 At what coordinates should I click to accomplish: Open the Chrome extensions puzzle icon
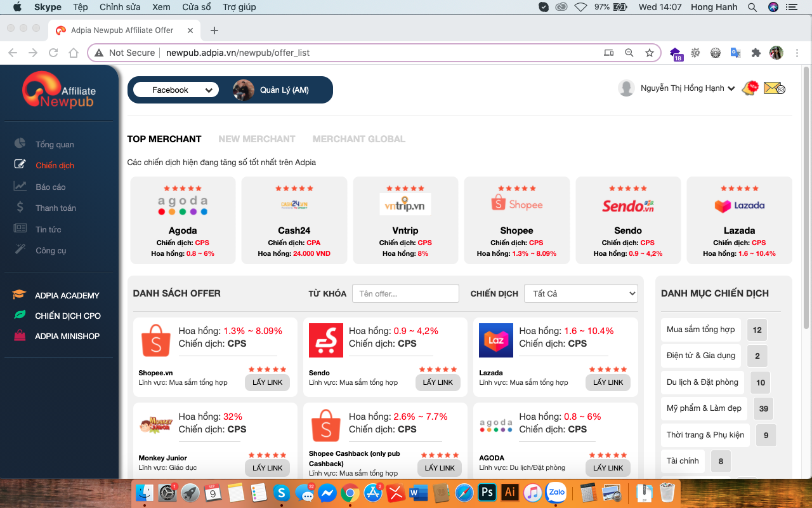tap(756, 53)
